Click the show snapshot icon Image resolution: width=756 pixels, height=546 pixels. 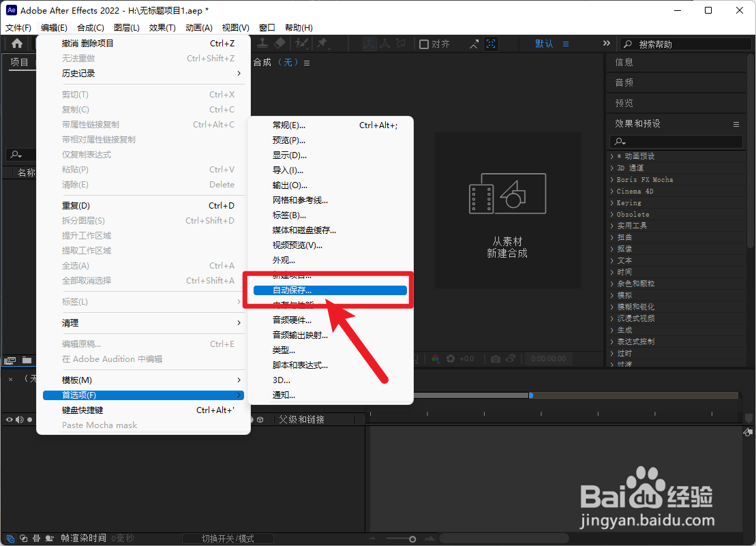pos(511,358)
